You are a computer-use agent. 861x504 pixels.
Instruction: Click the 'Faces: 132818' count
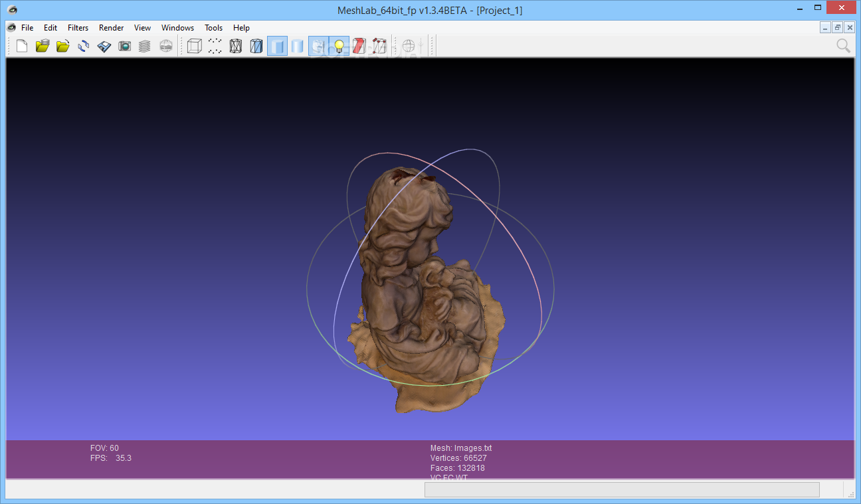[458, 468]
